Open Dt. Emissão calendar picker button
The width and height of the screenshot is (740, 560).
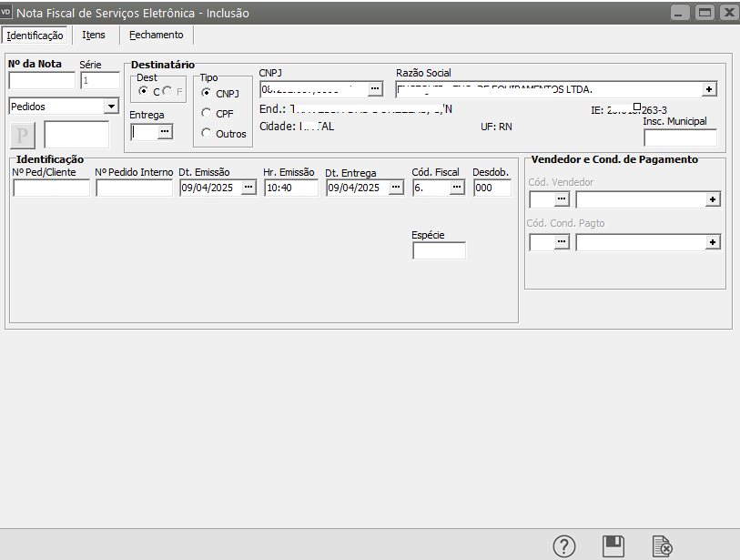[x=248, y=188]
